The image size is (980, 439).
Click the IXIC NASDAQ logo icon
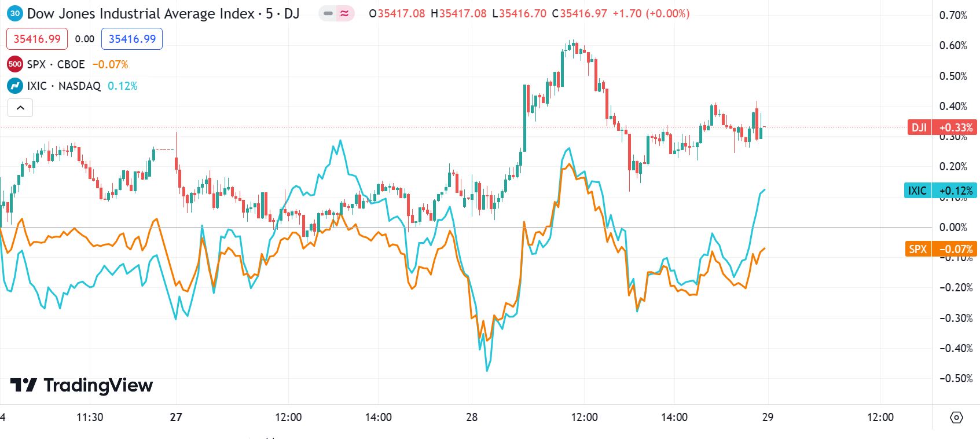click(x=15, y=86)
